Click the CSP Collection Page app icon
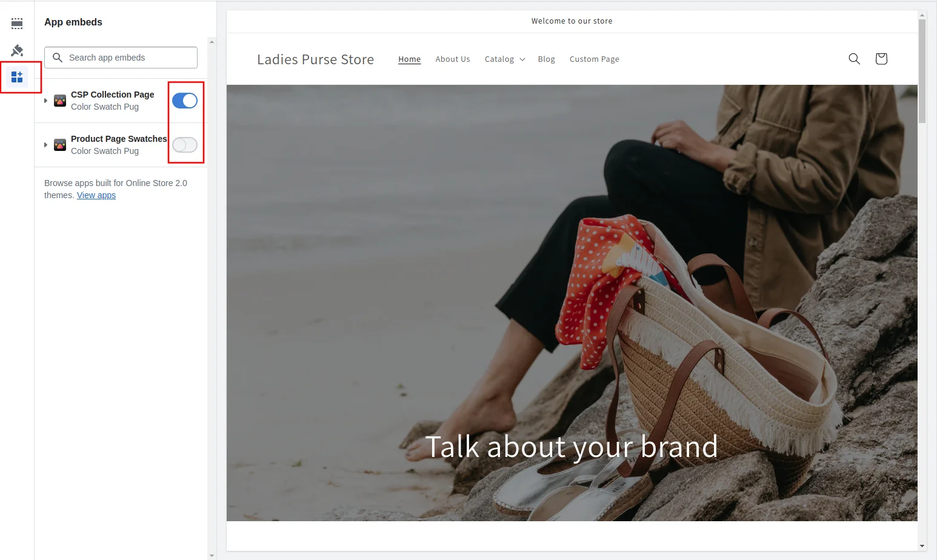Screen dimensions: 937x560 click(x=60, y=101)
